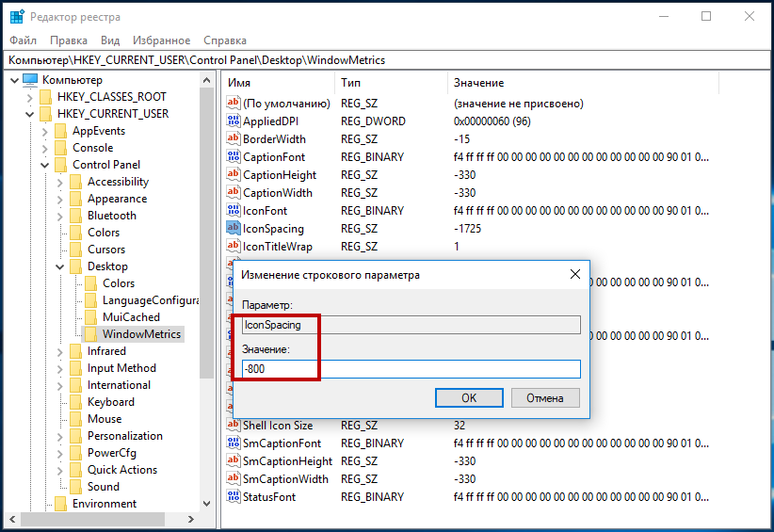
Task: Open the Справка menu
Action: 225,40
